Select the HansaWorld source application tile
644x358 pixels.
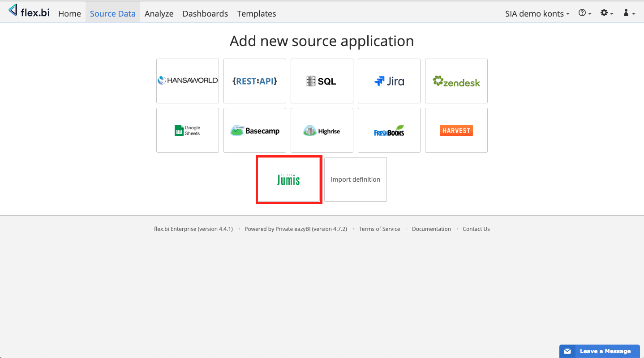coord(187,81)
